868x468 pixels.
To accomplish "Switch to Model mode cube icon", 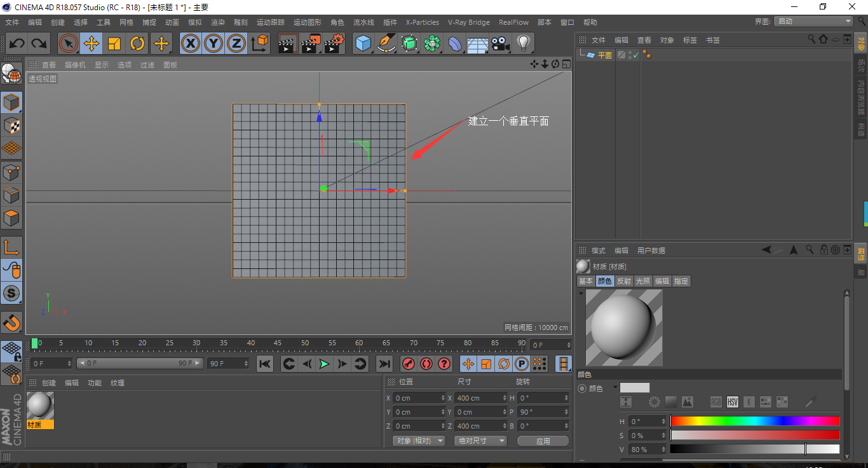I will click(11, 102).
